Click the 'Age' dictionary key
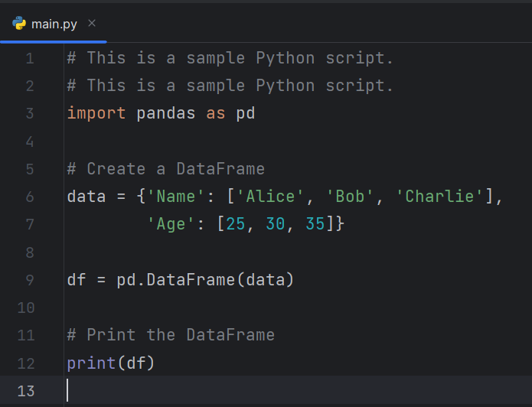Image resolution: width=532 pixels, height=407 pixels. coord(171,225)
